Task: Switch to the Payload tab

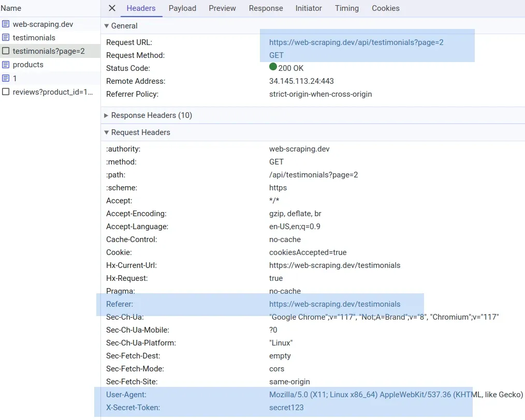Action: (182, 8)
